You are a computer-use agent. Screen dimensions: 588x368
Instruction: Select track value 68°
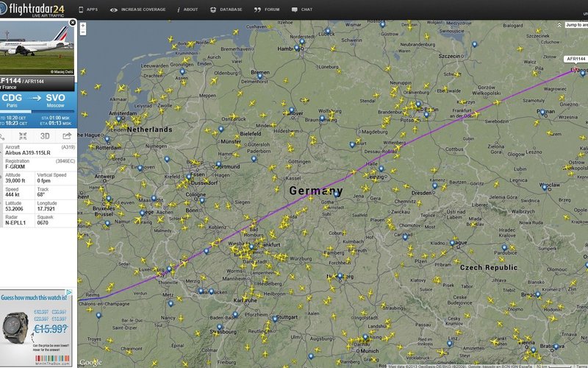[x=41, y=194]
